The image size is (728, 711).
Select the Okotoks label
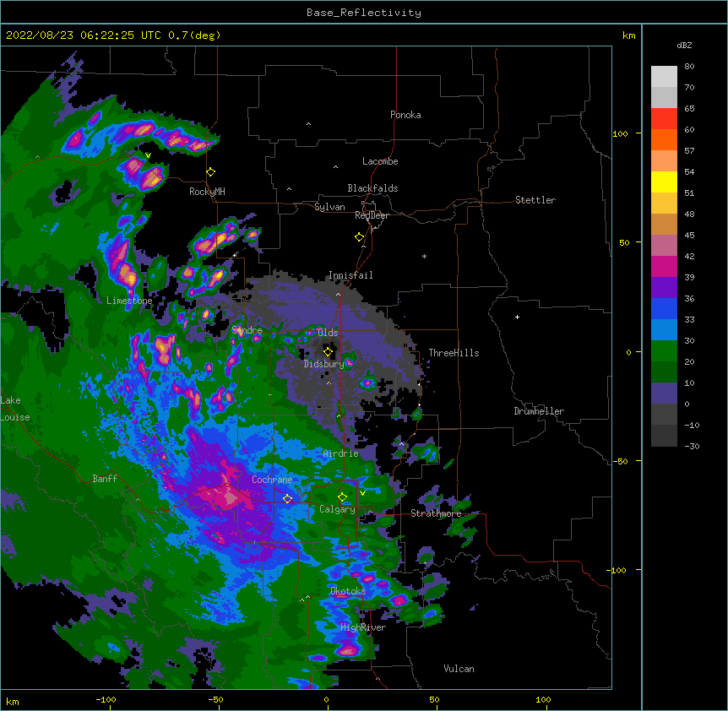pyautogui.click(x=348, y=591)
